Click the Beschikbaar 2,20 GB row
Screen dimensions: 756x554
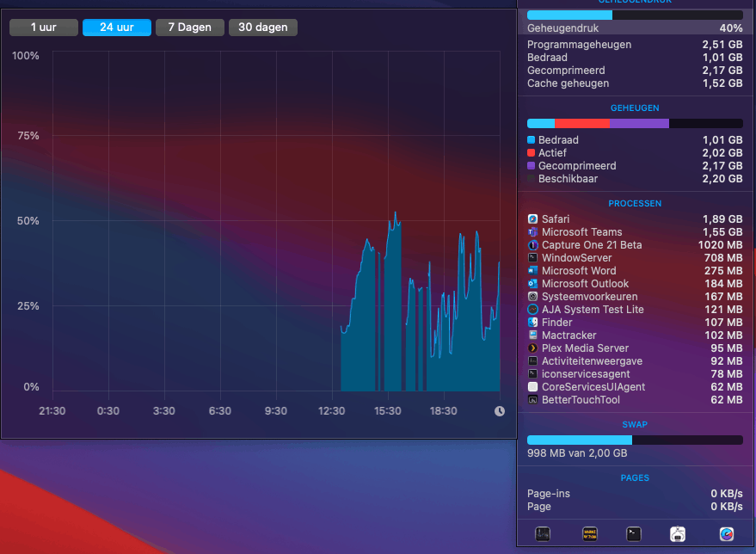635,179
